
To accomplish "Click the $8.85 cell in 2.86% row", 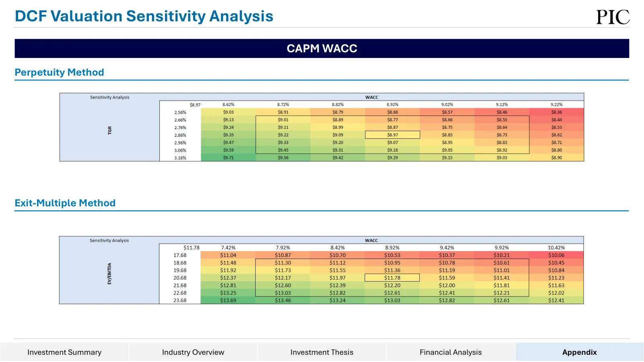I will pos(447,135).
